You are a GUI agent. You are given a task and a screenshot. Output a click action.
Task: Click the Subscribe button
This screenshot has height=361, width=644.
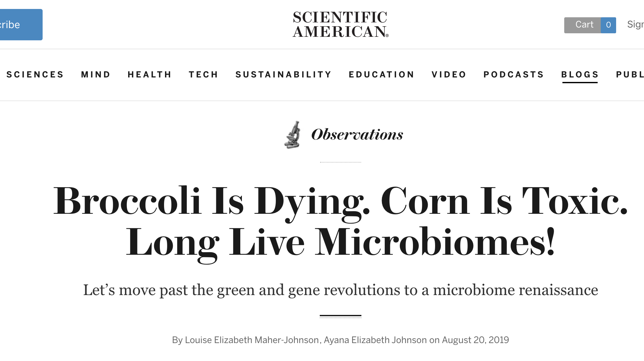[21, 25]
